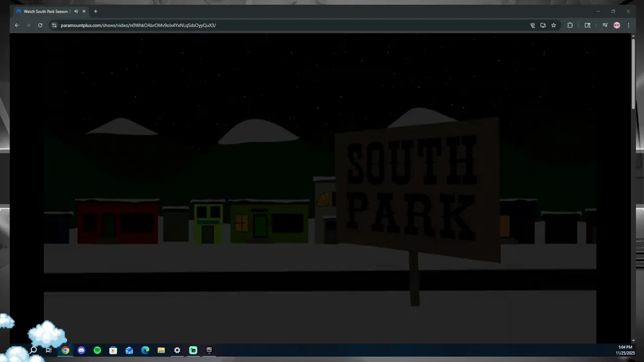Open the side panel toolbar icon
This screenshot has height=362, width=644.
click(x=587, y=25)
